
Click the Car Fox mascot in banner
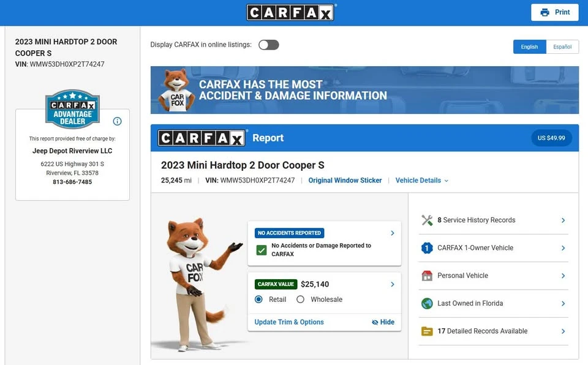pos(176,90)
